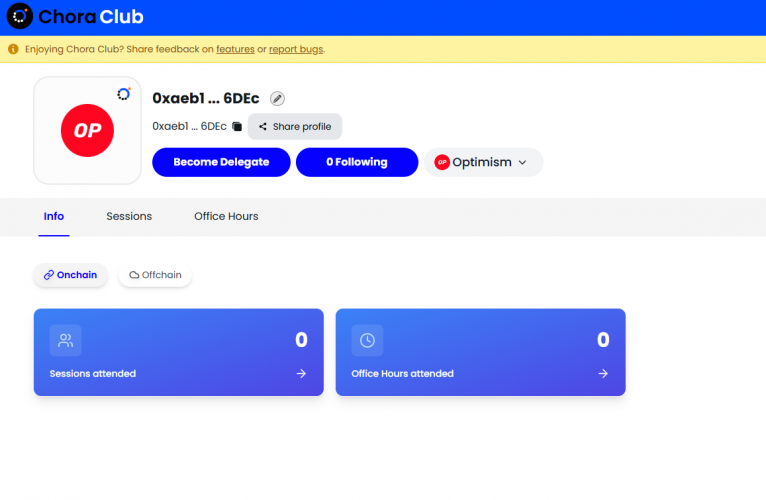Open the Sessions tab
Image resolution: width=766 pixels, height=500 pixels.
pos(129,216)
